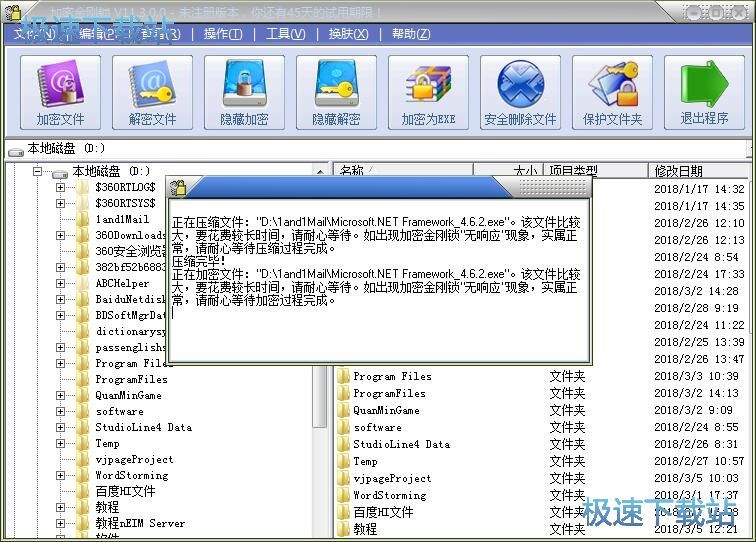Viewport: 756px width, 542px height.
Task: Open the 操作(T) menu
Action: click(x=223, y=34)
